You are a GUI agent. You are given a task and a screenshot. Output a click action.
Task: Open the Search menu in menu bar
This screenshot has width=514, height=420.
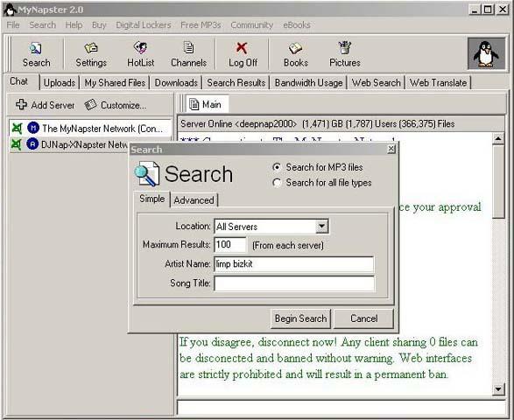(x=43, y=25)
